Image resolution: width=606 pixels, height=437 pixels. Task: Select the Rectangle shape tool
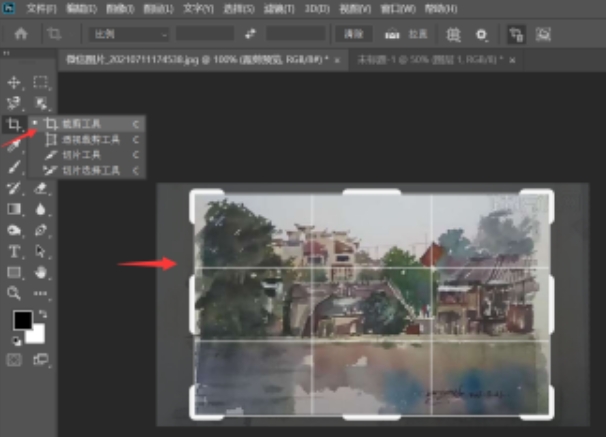pyautogui.click(x=14, y=272)
